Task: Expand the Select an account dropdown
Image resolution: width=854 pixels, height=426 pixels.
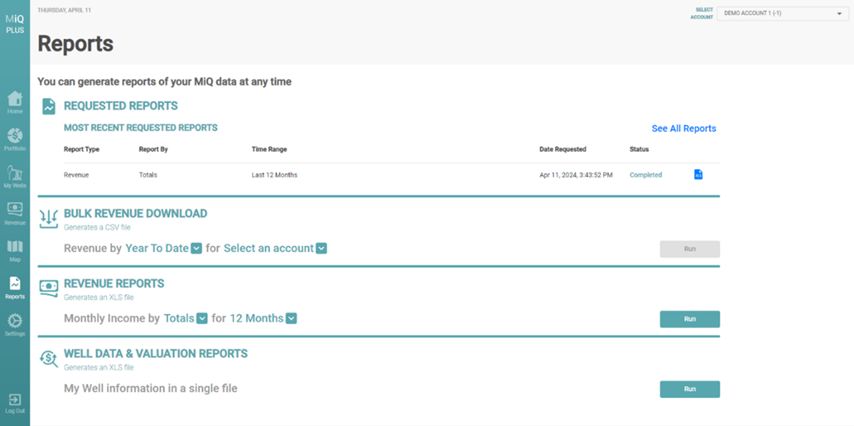Action: pyautogui.click(x=322, y=248)
